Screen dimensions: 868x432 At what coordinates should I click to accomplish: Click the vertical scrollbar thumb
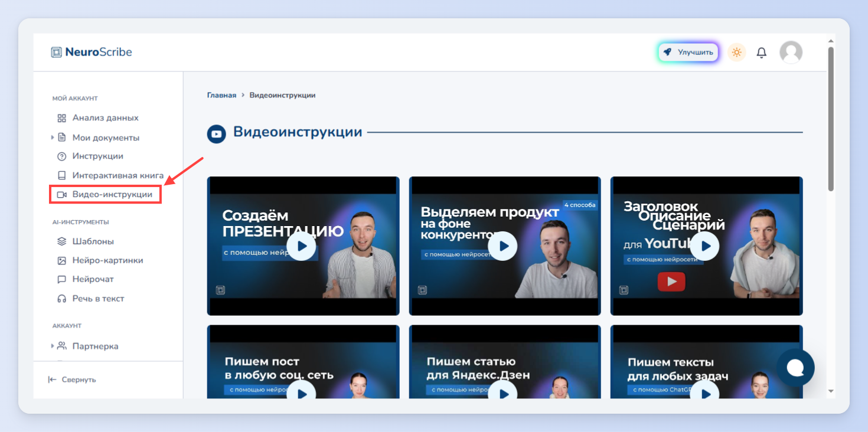[x=831, y=119]
